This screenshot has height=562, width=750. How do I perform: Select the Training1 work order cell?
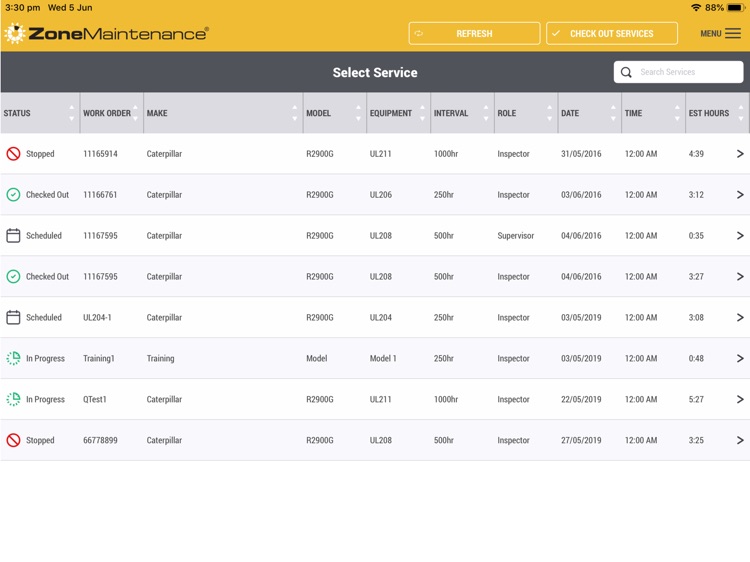(x=99, y=358)
